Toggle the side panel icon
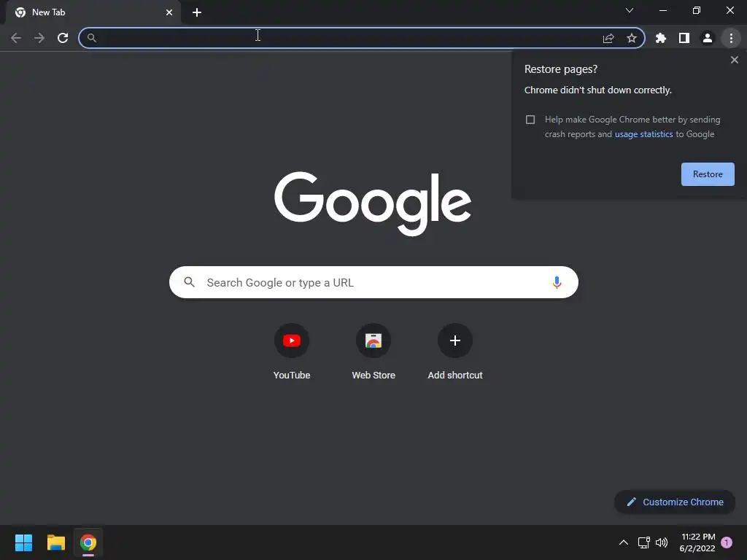 coord(684,38)
